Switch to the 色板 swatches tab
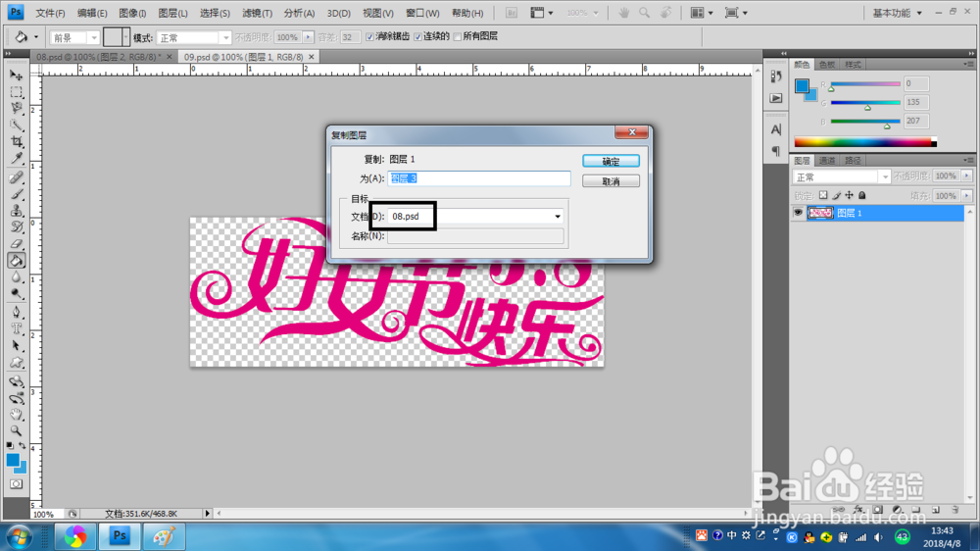This screenshot has height=551, width=980. (x=827, y=65)
